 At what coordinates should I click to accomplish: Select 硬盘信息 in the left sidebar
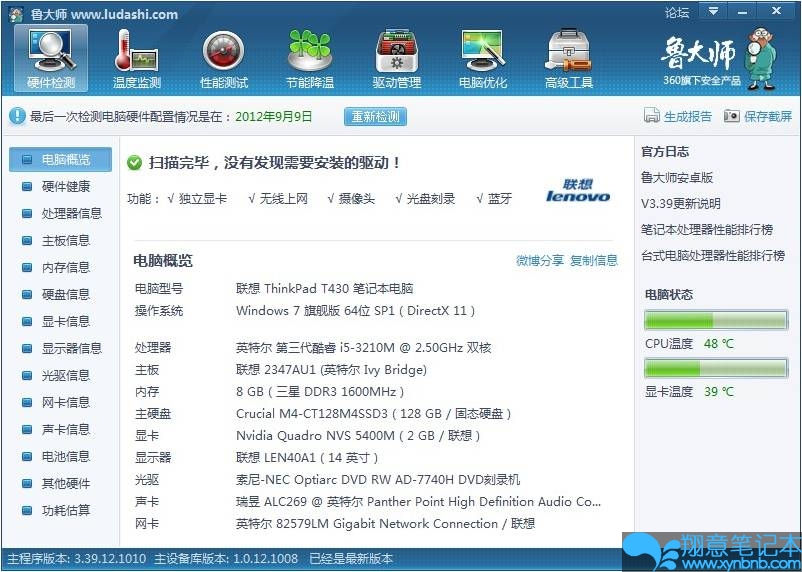(65, 294)
